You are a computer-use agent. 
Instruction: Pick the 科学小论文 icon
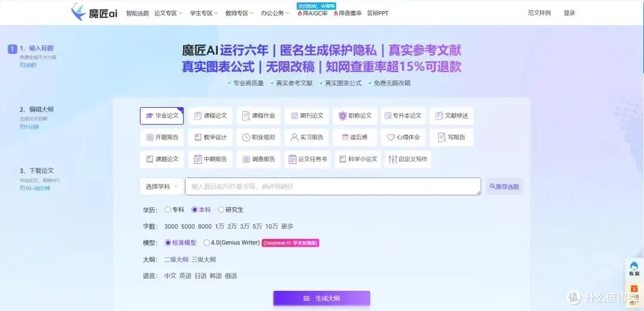click(x=343, y=159)
